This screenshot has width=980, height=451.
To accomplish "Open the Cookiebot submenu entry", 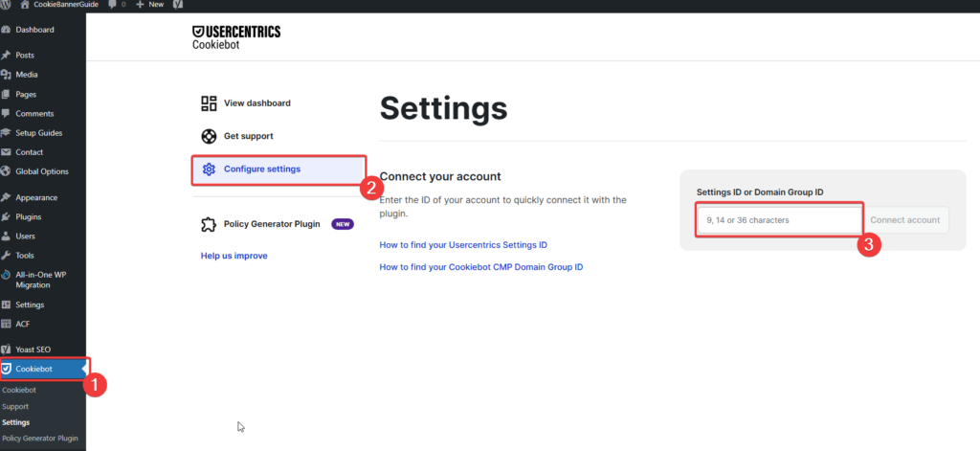I will pyautogui.click(x=19, y=390).
